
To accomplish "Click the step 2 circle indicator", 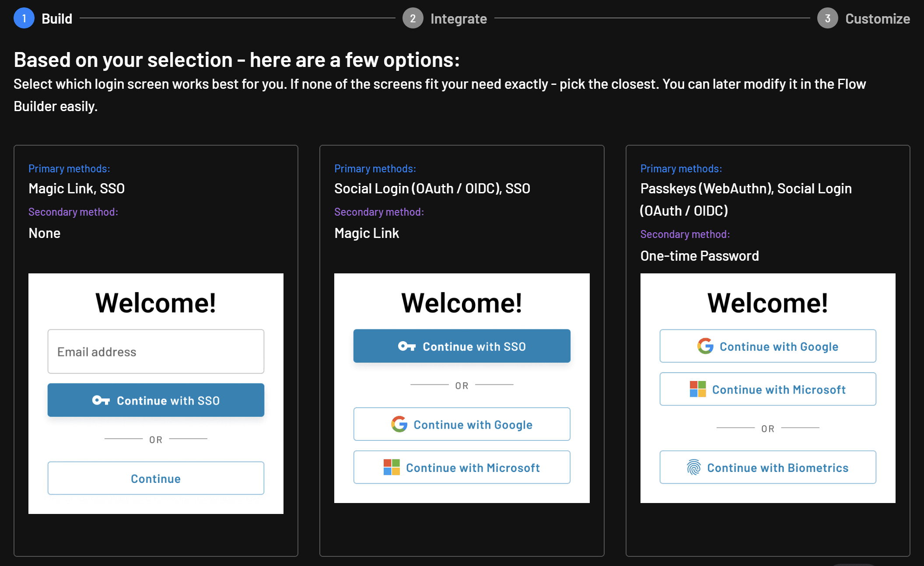I will (413, 18).
